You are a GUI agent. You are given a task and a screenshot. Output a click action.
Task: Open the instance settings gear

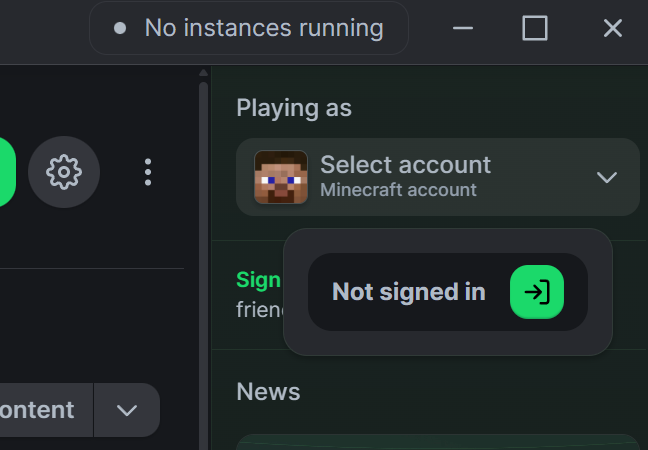pos(64,172)
